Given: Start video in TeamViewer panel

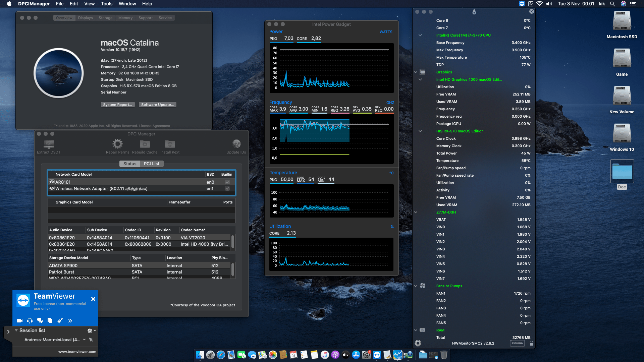Looking at the screenshot, I should (20, 321).
